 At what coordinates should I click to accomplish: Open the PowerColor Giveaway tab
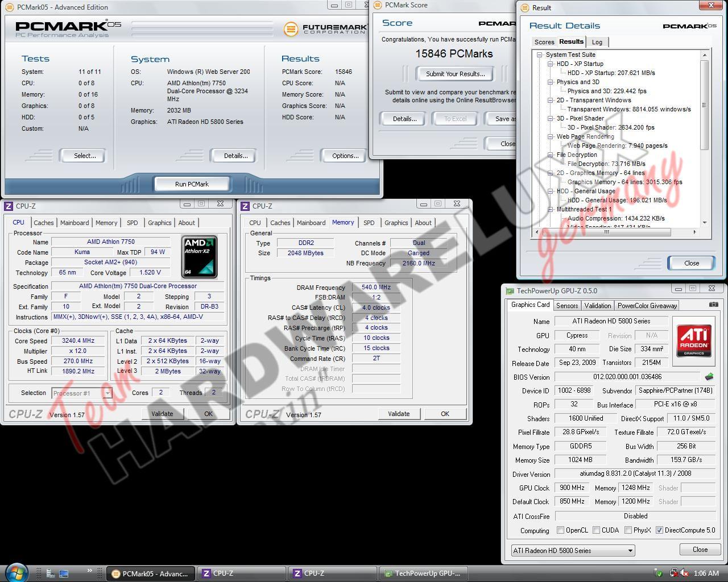(x=647, y=306)
